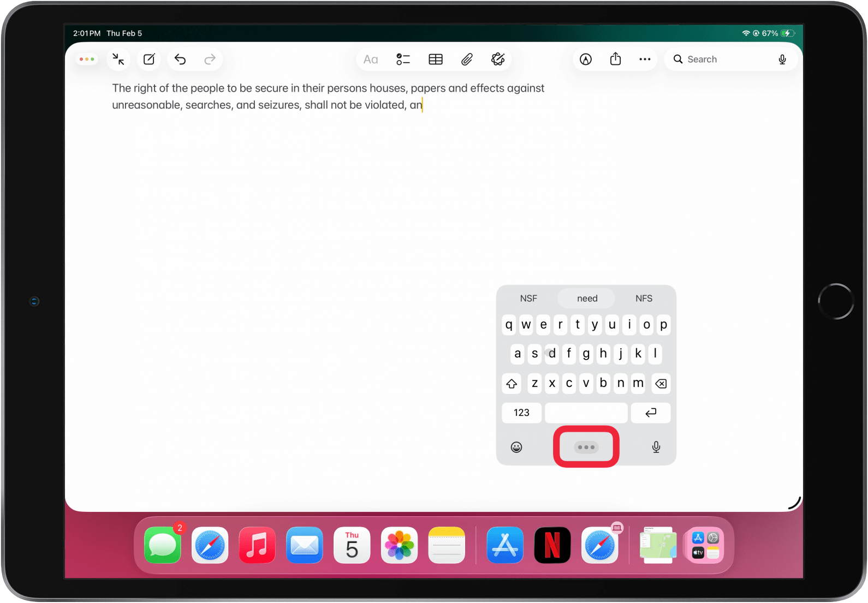Open window controls three-dot button

[x=87, y=59]
